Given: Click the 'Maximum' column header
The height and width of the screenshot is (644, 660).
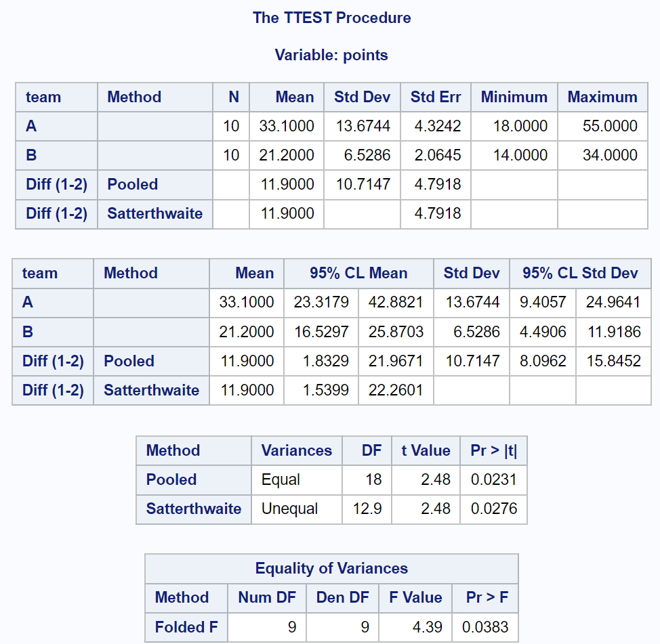Looking at the screenshot, I should coord(602,97).
